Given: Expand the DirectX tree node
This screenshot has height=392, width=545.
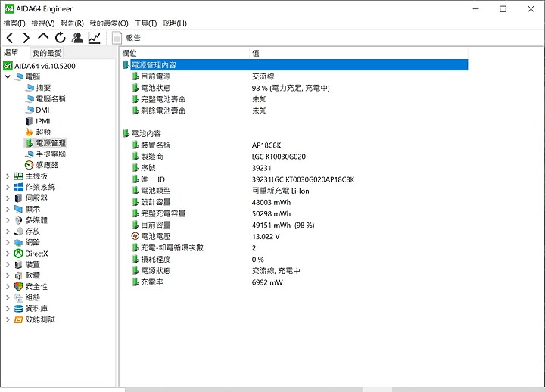Looking at the screenshot, I should 8,254.
